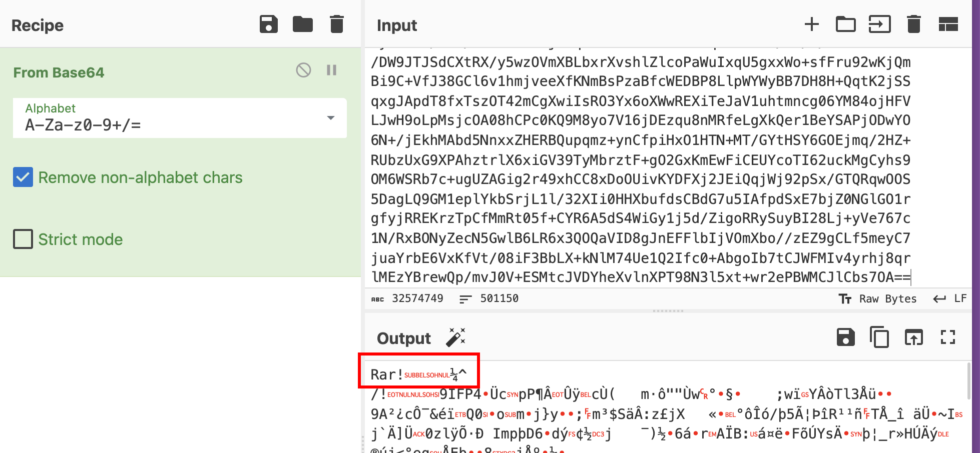Open folder as input
Screen dimensions: 980x453
click(x=845, y=24)
